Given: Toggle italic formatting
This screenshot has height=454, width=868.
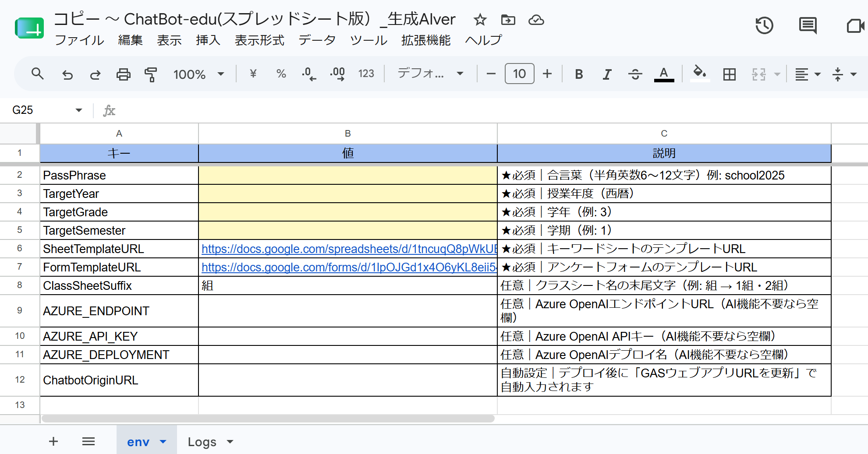Looking at the screenshot, I should 607,74.
